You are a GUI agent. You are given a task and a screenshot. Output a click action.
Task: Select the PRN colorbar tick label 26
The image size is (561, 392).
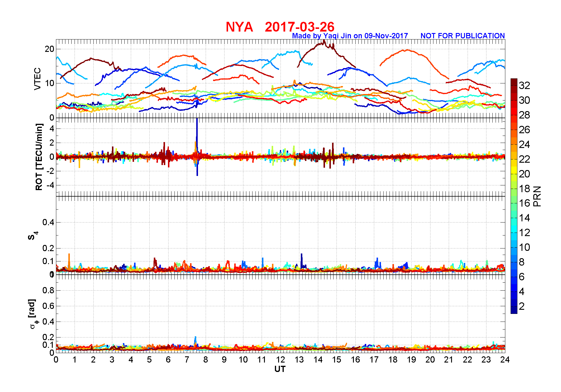(x=524, y=130)
